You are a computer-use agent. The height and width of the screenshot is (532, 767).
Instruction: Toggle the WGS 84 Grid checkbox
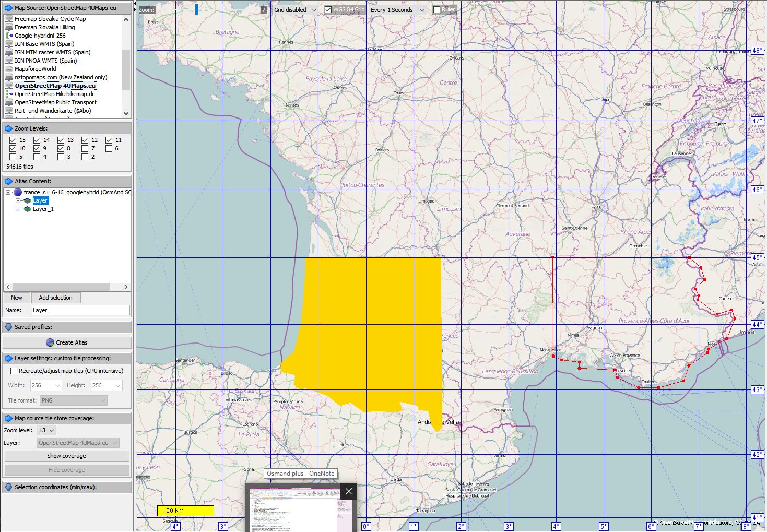click(328, 10)
